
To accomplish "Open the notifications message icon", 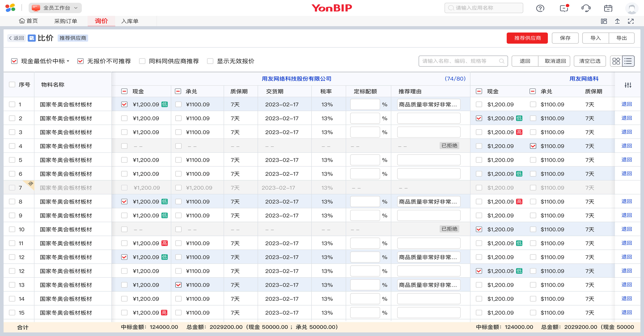I will pos(564,8).
